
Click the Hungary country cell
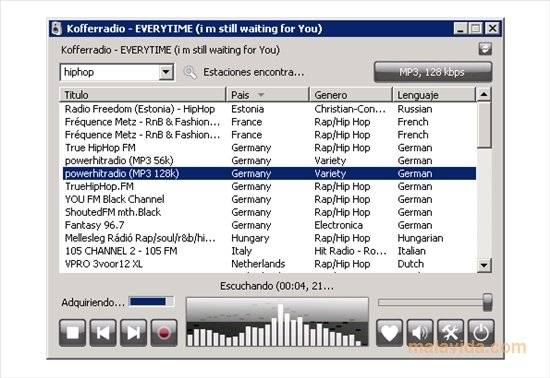point(250,238)
